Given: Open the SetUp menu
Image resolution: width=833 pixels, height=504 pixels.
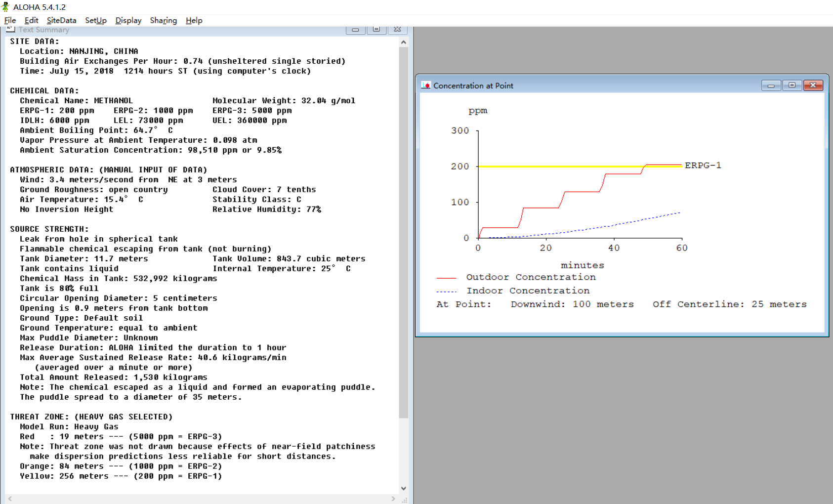Looking at the screenshot, I should pos(96,20).
